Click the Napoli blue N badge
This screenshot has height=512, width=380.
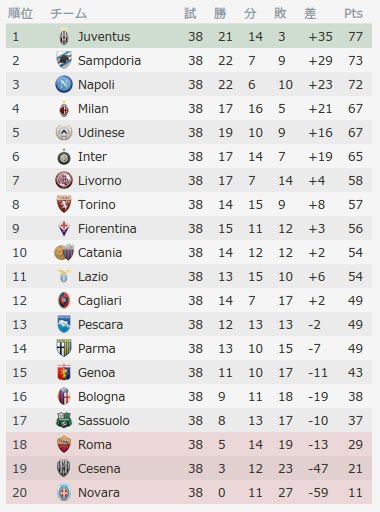[x=64, y=84]
